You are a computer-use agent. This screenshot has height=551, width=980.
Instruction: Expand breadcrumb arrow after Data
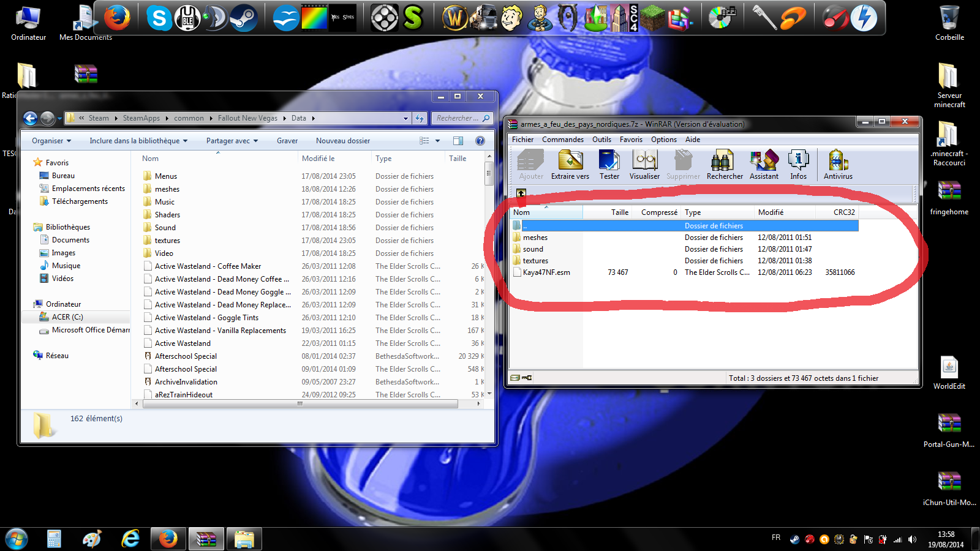[x=313, y=118]
